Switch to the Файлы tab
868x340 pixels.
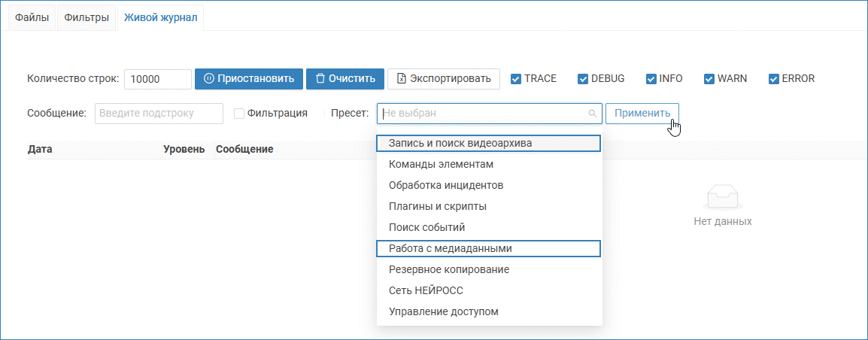tap(32, 17)
